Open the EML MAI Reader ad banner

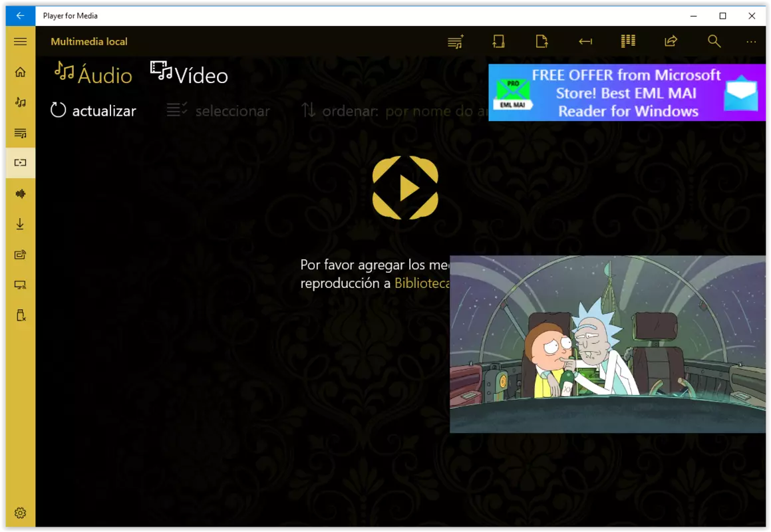(x=627, y=93)
